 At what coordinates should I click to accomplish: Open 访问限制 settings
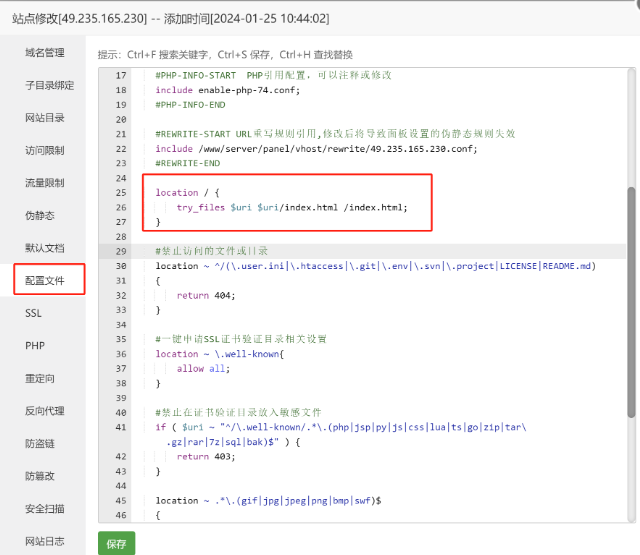(44, 151)
